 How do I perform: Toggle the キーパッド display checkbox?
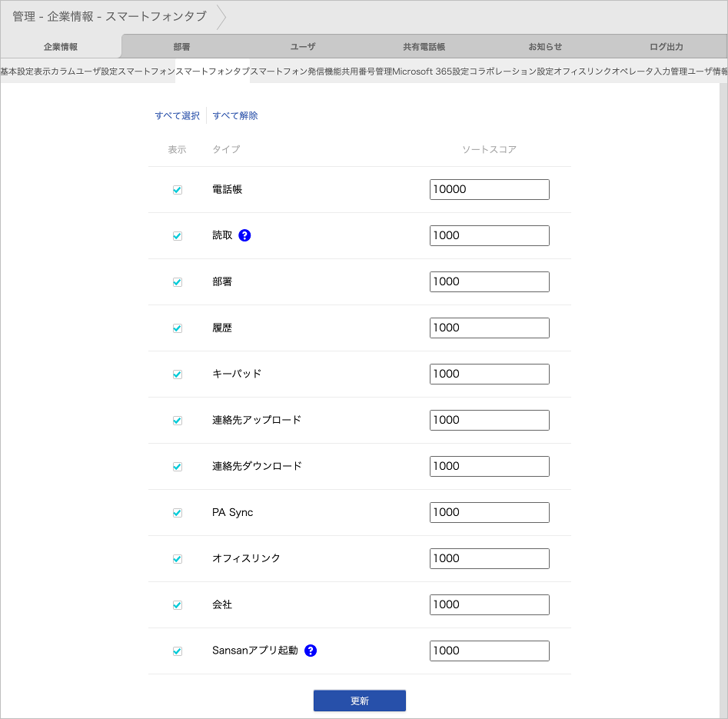[178, 374]
